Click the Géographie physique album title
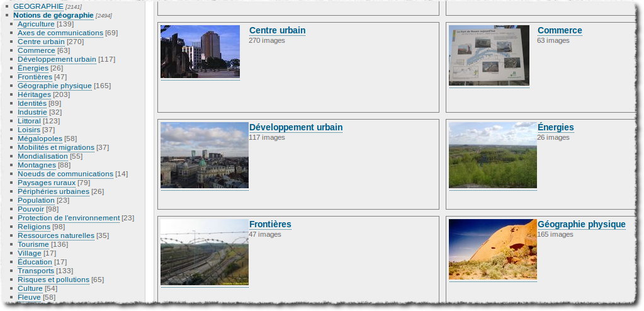 (581, 224)
